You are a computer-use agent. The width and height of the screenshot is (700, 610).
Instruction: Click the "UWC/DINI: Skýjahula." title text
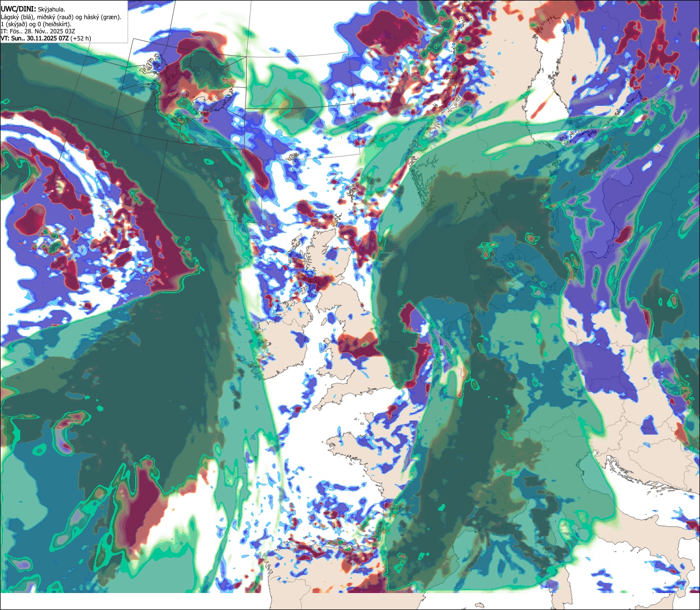[33, 9]
